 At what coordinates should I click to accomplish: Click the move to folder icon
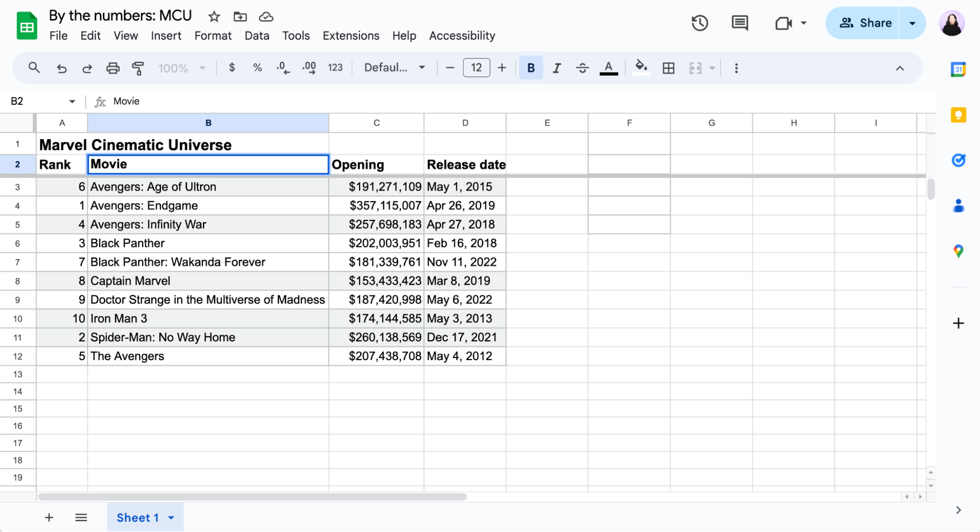click(240, 17)
